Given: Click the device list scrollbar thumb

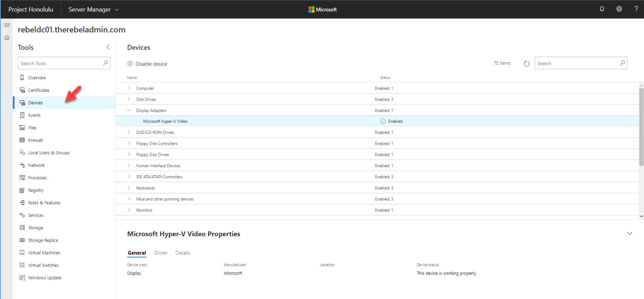Looking at the screenshot, I should 641,127.
